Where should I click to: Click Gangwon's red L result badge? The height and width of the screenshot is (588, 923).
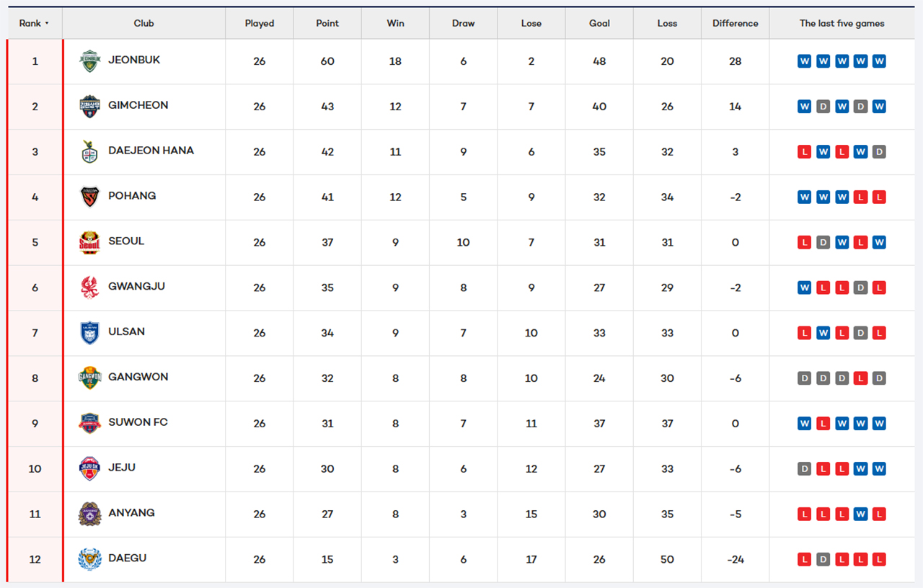pos(860,378)
